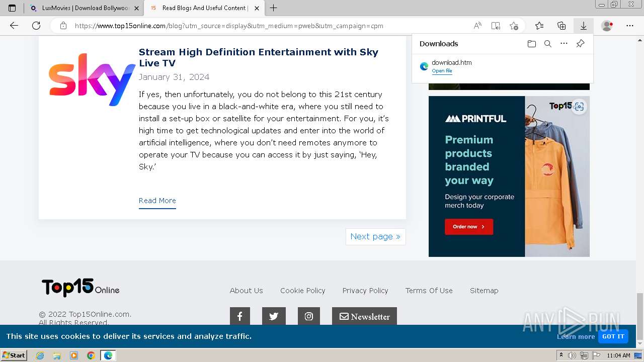Open the Terms Of Use link
Viewport: 644px width, 362px height.
pyautogui.click(x=429, y=291)
